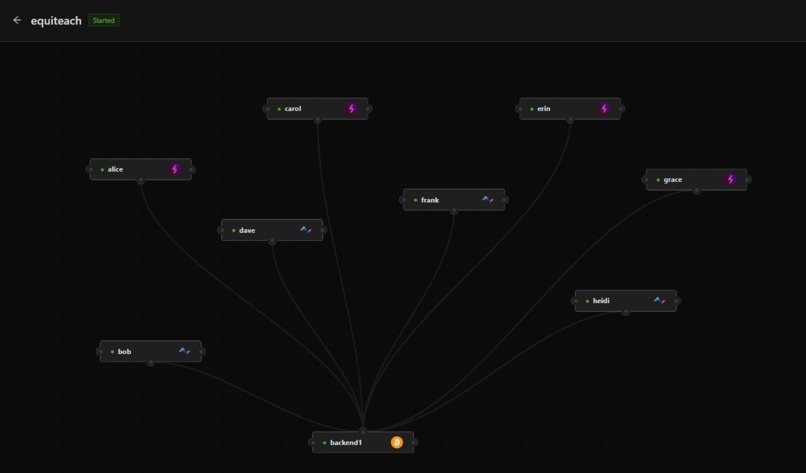Click the left port of grace node
The image size is (806, 473).
pyautogui.click(x=645, y=180)
